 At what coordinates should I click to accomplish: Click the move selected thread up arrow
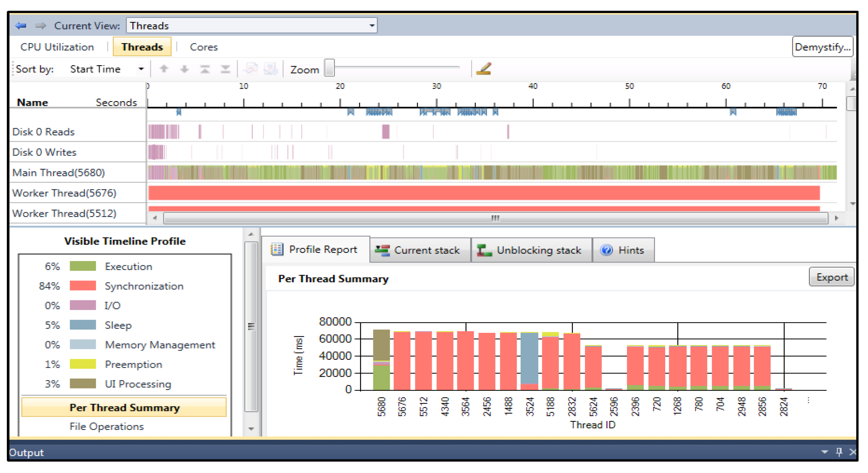[x=164, y=69]
